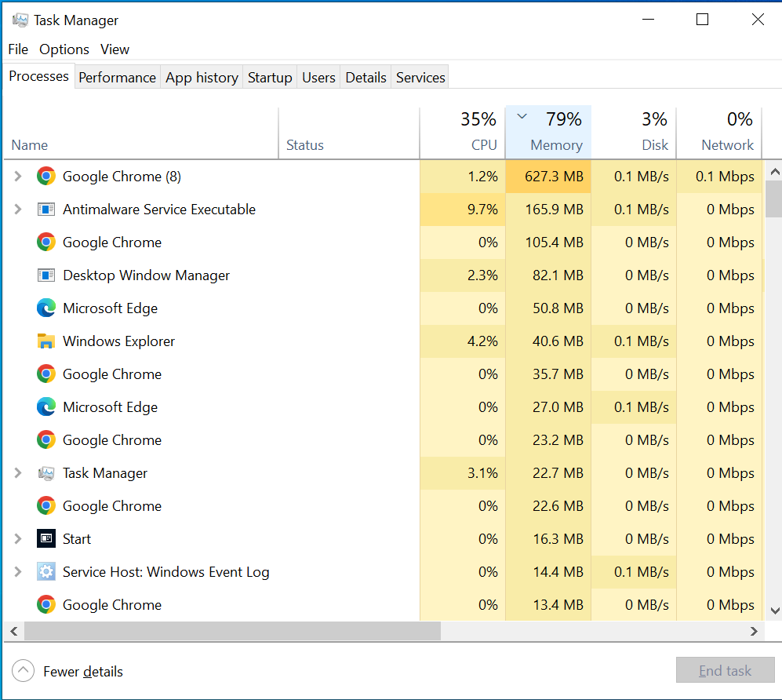Screen dimensions: 782x700
Task: Click the Windows Explorer folder icon
Action: click(46, 341)
